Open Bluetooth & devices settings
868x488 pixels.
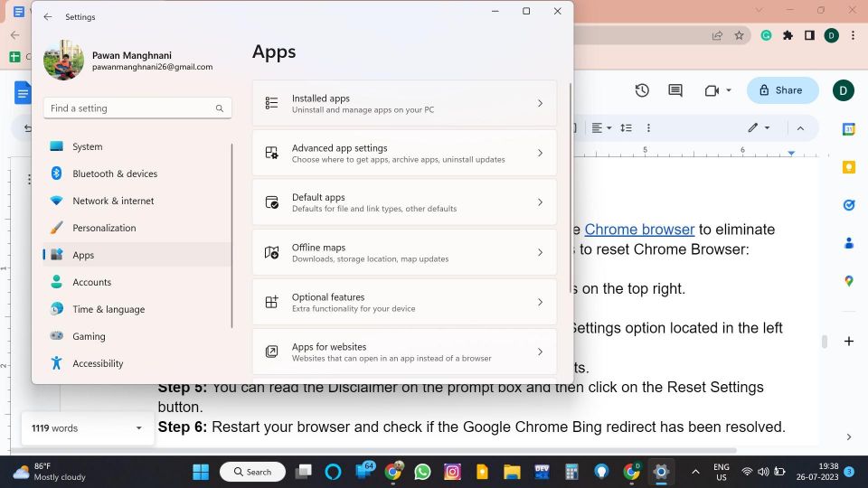click(115, 174)
